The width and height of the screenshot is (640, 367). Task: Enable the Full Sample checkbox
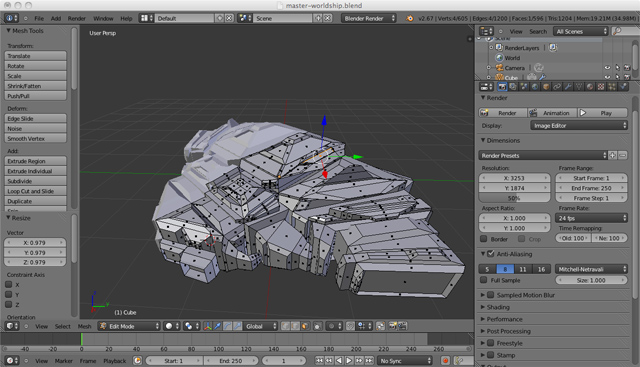click(484, 280)
